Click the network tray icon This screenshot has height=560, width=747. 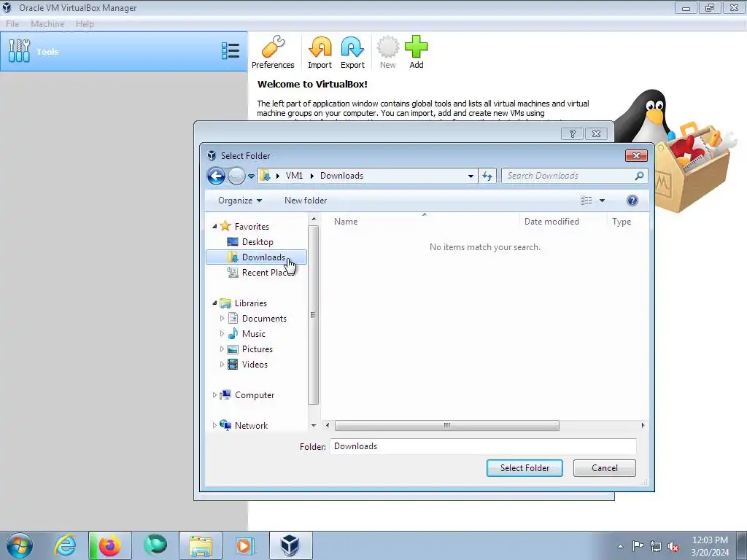point(656,546)
